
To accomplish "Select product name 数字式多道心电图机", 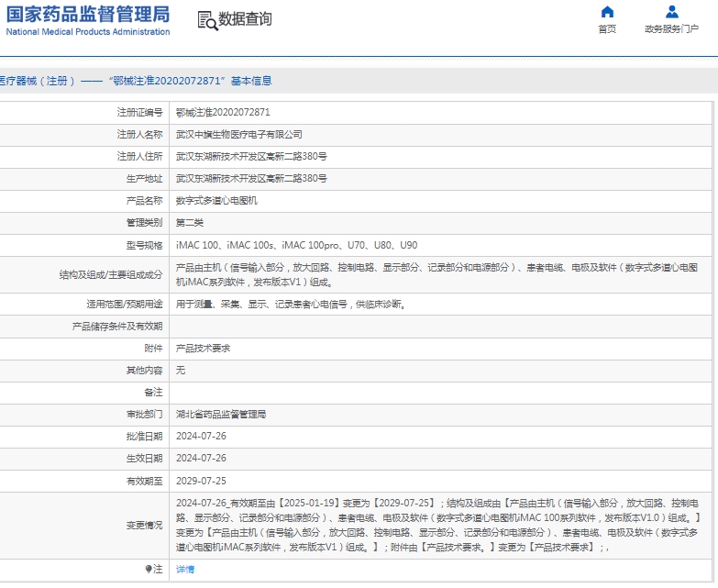I will (216, 201).
